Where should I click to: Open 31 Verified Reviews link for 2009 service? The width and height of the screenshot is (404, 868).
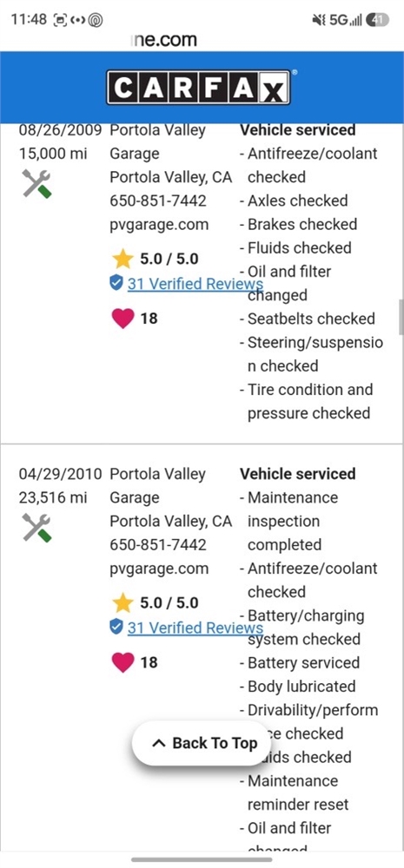coord(195,284)
